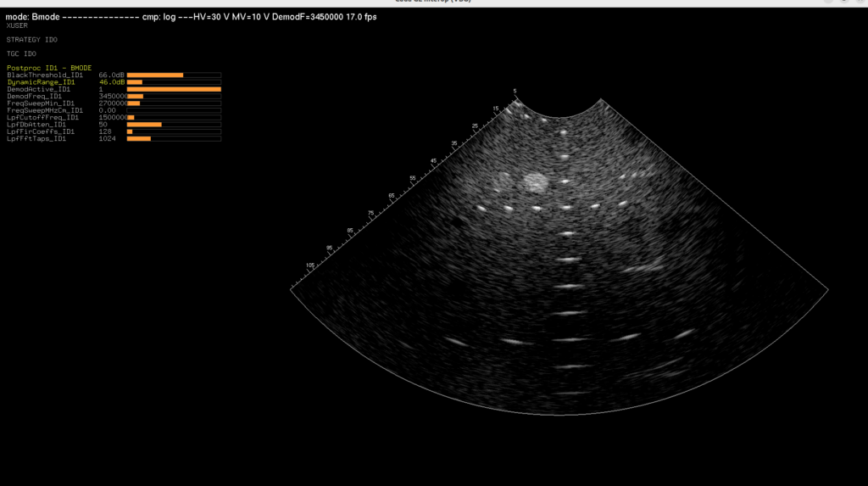Screen dimensions: 868x486
Task: Adjust the LpfFirCoeffs_ID1 slider bar
Action: coord(174,132)
